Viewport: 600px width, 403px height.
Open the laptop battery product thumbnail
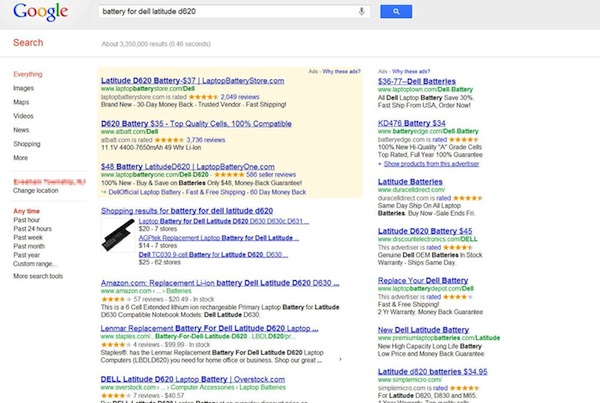[118, 235]
